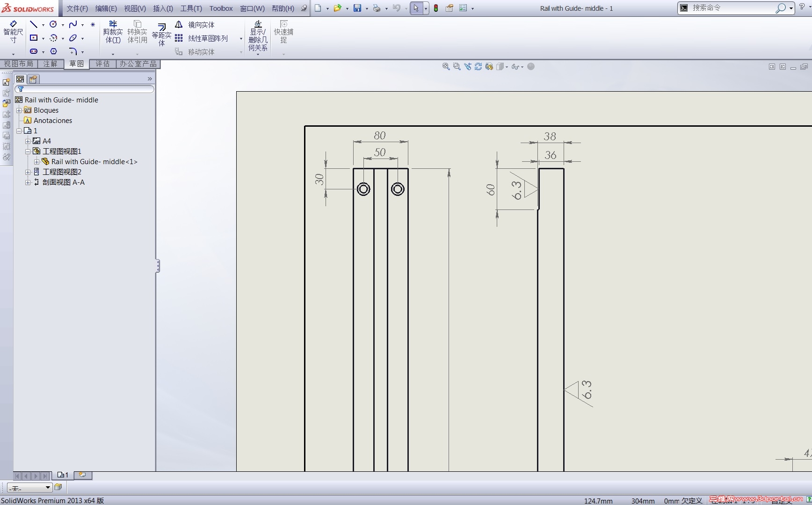812x505 pixels.
Task: Open the 插入(I) menu
Action: 163,8
